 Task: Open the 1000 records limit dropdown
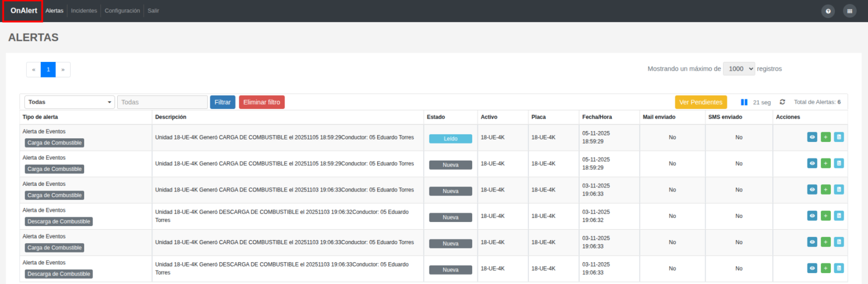click(x=739, y=69)
